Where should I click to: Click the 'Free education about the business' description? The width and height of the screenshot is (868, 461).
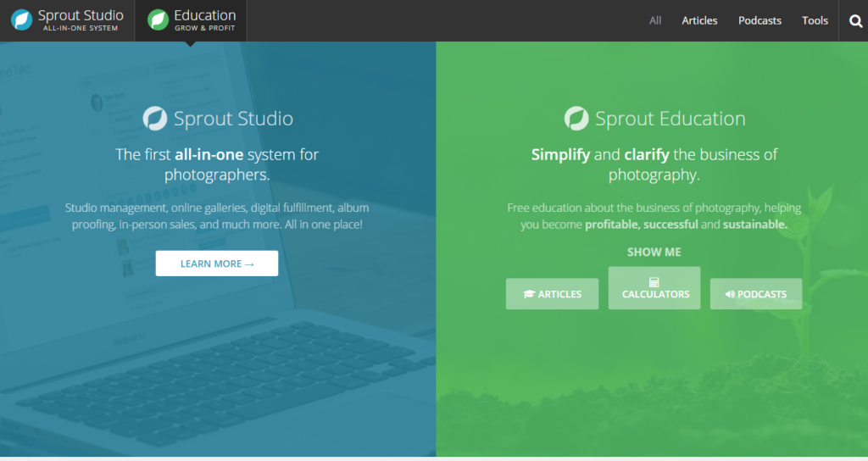click(x=654, y=216)
